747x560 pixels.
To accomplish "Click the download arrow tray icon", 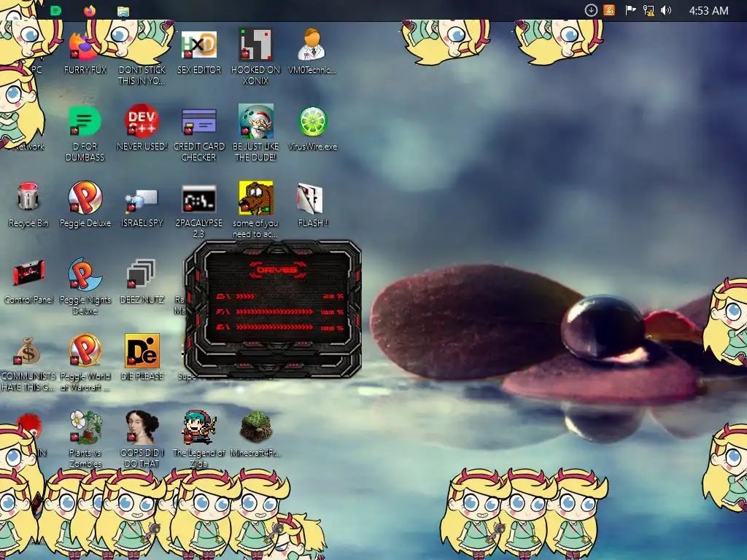I will click(591, 10).
